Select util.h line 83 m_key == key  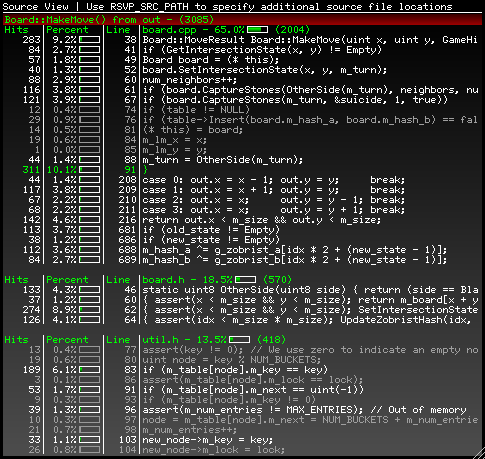(235, 370)
